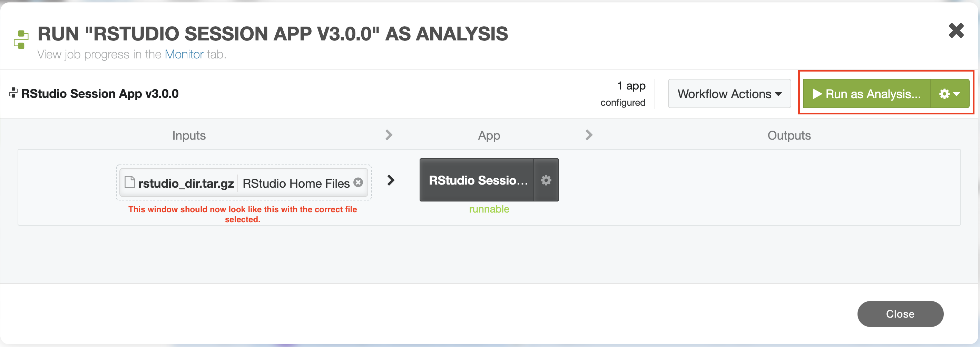
Task: Remove the RStudio Home Files input
Action: pos(358,182)
